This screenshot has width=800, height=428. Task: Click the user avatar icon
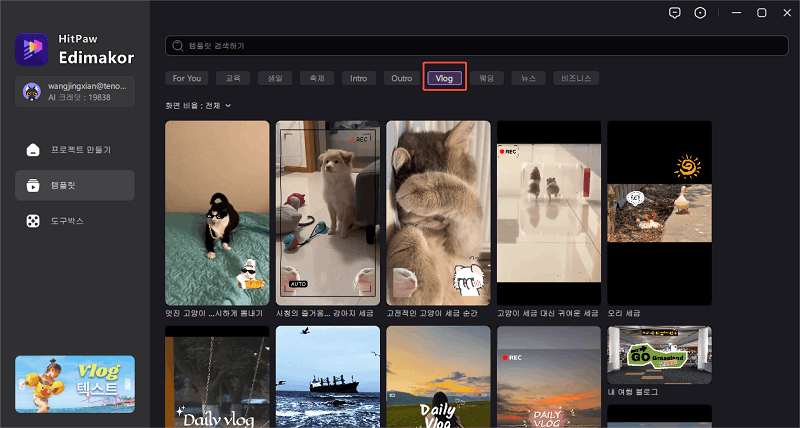click(x=32, y=91)
